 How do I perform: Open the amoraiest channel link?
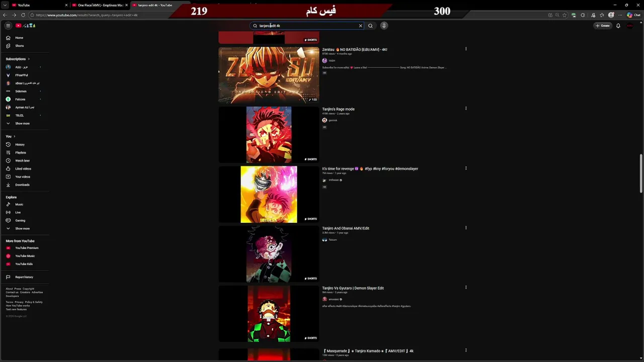point(334,299)
